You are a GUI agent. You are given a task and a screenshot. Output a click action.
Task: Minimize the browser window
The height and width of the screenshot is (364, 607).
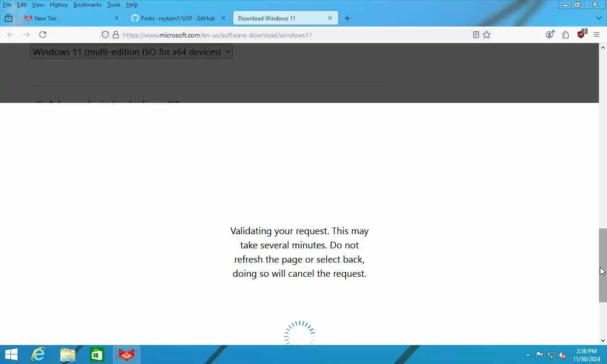(x=565, y=5)
